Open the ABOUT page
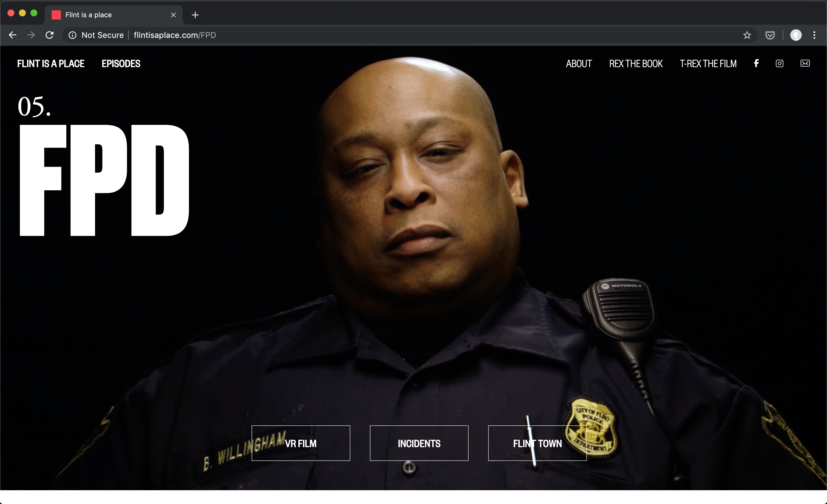The width and height of the screenshot is (827, 504). coord(579,64)
